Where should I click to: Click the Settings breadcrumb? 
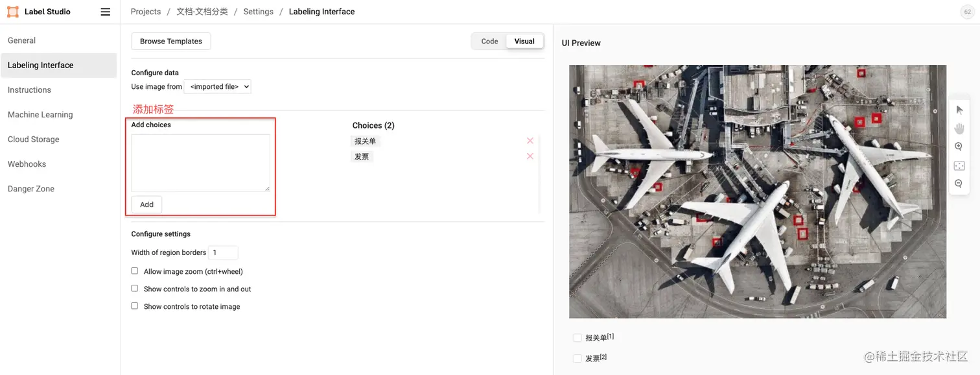pos(258,12)
